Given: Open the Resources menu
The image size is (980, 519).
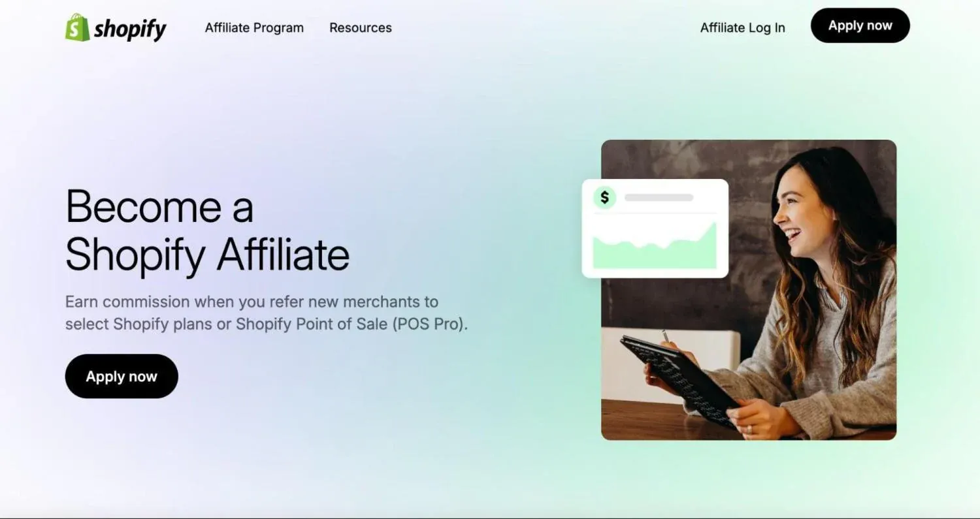Looking at the screenshot, I should [x=361, y=27].
